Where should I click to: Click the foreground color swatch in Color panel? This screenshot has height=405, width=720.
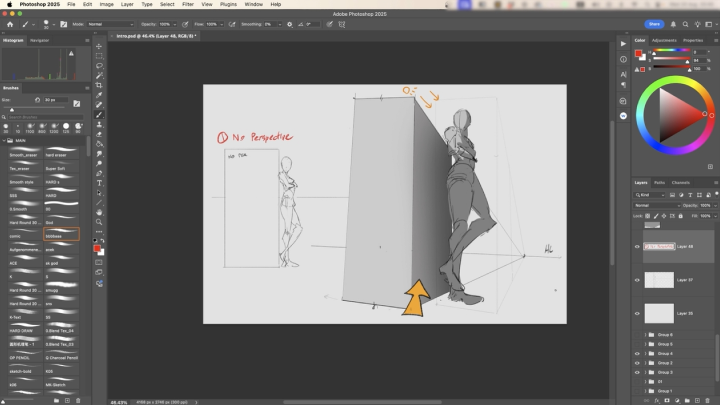click(x=639, y=53)
